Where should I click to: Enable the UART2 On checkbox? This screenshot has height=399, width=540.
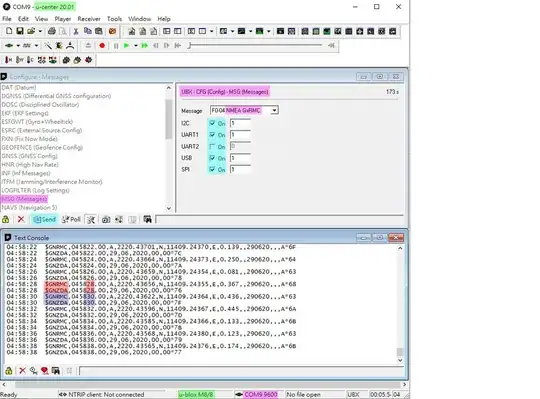[212, 146]
